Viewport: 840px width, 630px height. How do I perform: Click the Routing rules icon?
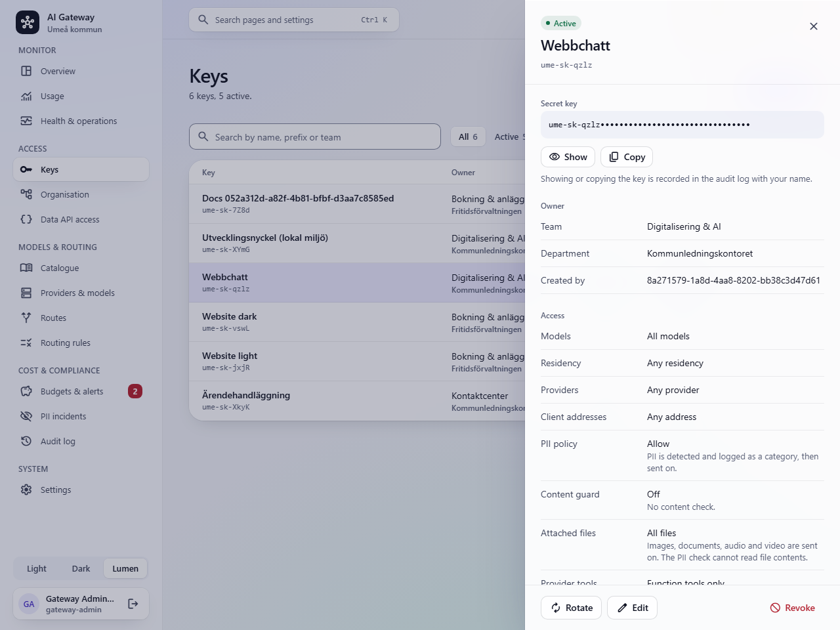pos(26,343)
